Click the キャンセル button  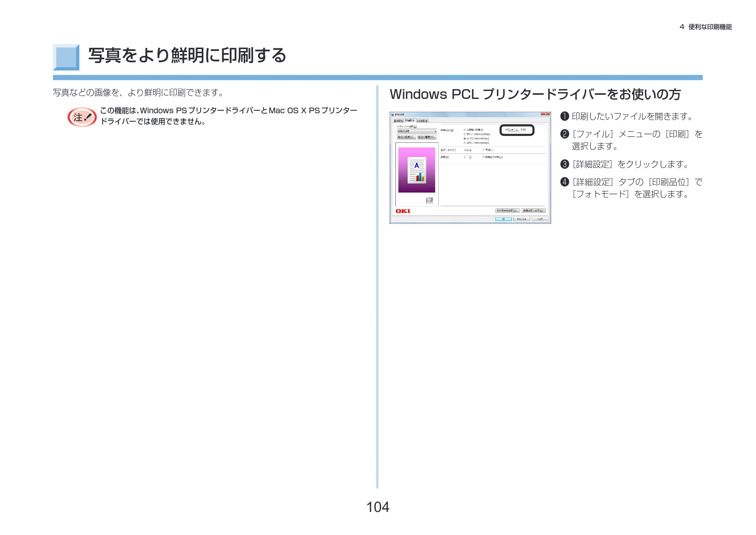point(521,219)
